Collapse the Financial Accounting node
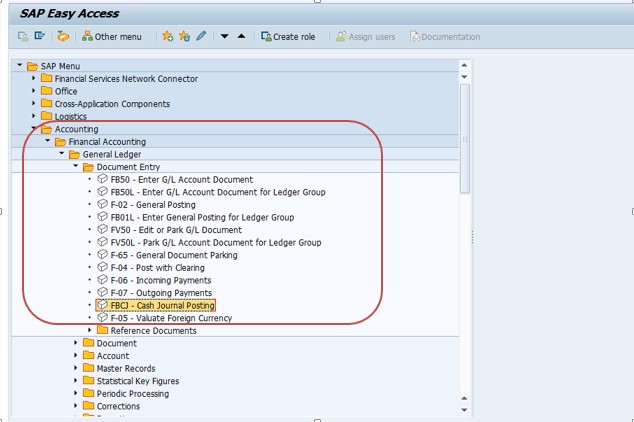The width and height of the screenshot is (634, 422). click(48, 141)
